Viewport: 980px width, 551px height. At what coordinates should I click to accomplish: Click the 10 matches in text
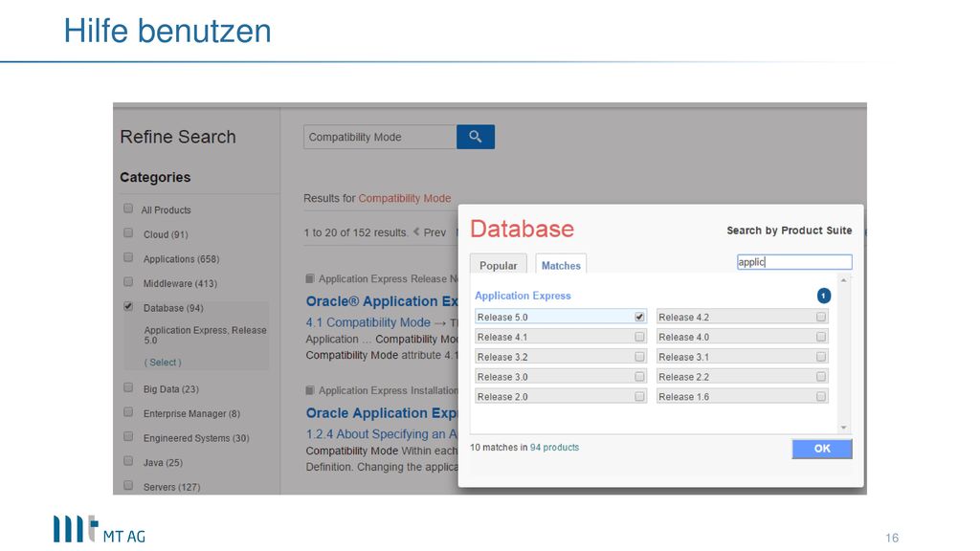(x=499, y=448)
